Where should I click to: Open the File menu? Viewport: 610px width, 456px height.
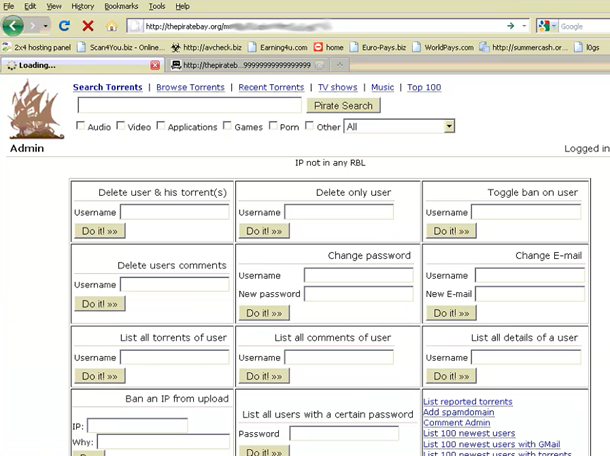[x=9, y=6]
